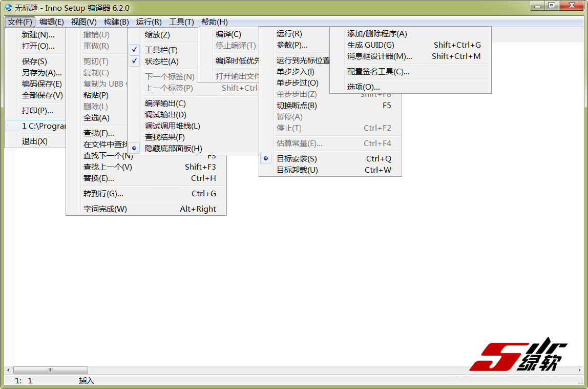Open the 视图(V) menu
This screenshot has height=389, width=588.
pyautogui.click(x=83, y=22)
